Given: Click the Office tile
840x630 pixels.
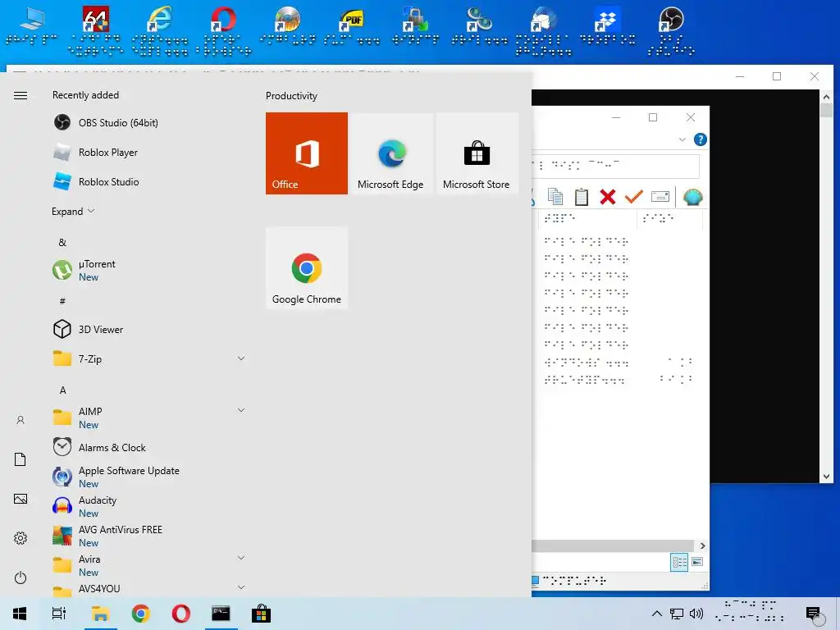Looking at the screenshot, I should pos(307,153).
